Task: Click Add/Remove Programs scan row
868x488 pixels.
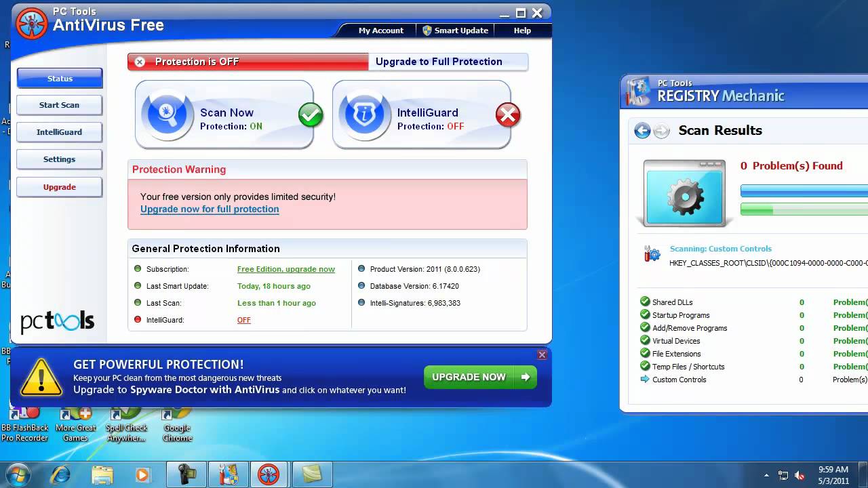Action: 753,328
